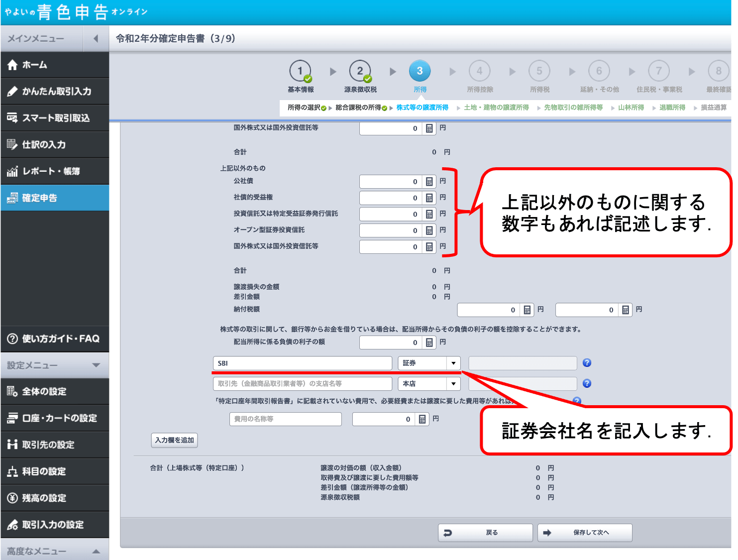Click the 戻る button

coord(485,533)
